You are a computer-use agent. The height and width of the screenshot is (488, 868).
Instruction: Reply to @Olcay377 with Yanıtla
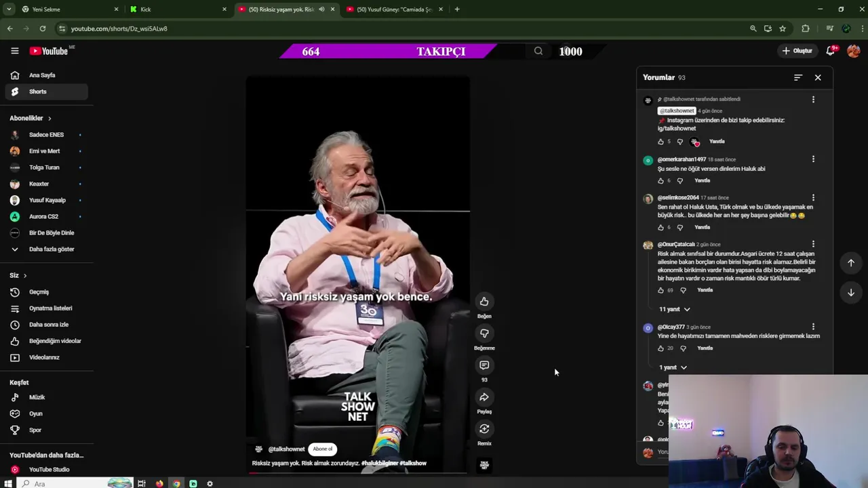click(705, 348)
